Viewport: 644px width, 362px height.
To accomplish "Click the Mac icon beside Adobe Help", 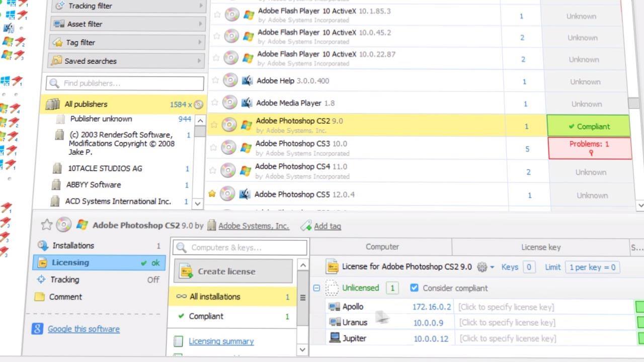I will 247,80.
